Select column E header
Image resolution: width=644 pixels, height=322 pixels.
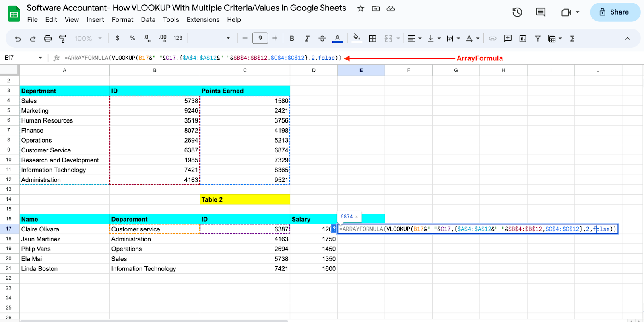361,70
